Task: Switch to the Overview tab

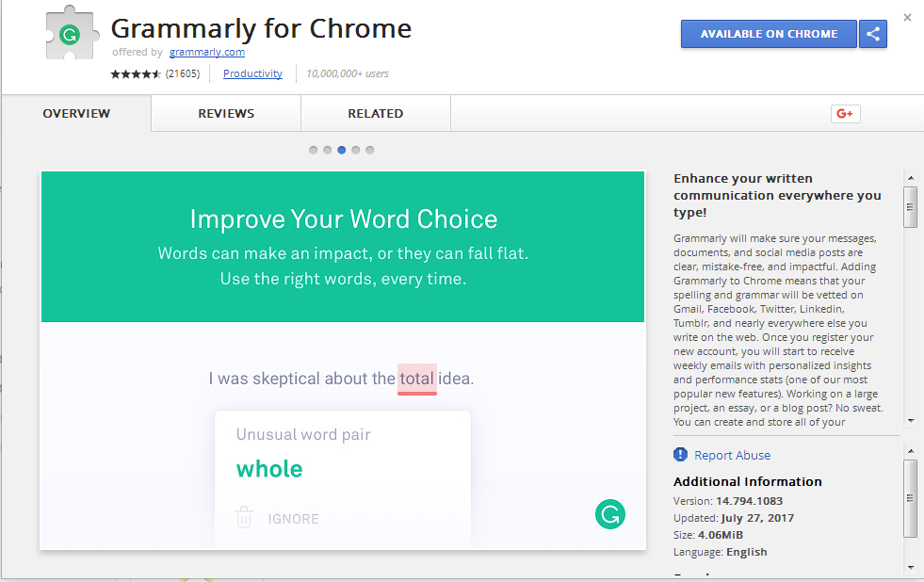Action: 76,114
